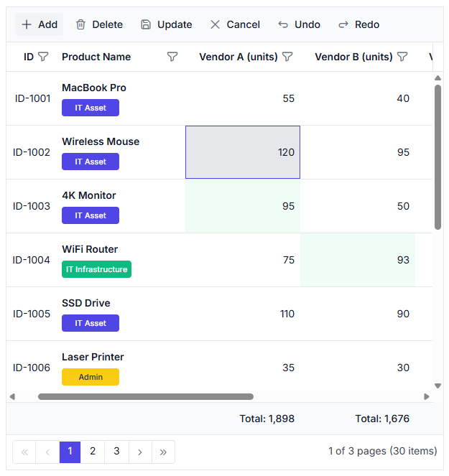Go to the next page arrow
Image resolution: width=449 pixels, height=476 pixels.
click(x=140, y=452)
